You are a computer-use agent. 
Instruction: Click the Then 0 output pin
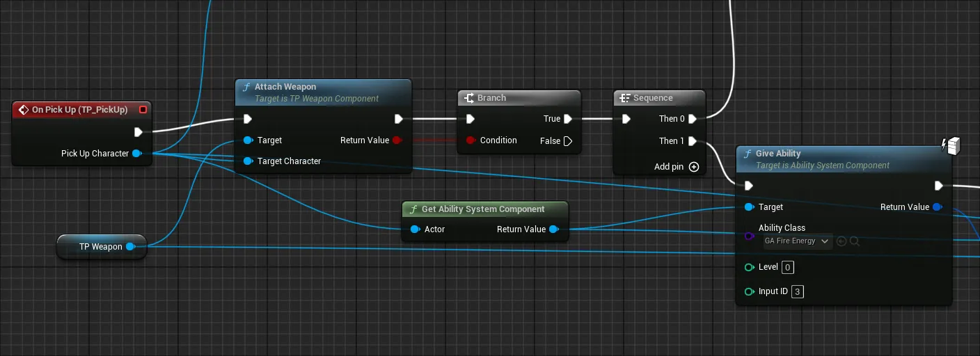tap(692, 119)
